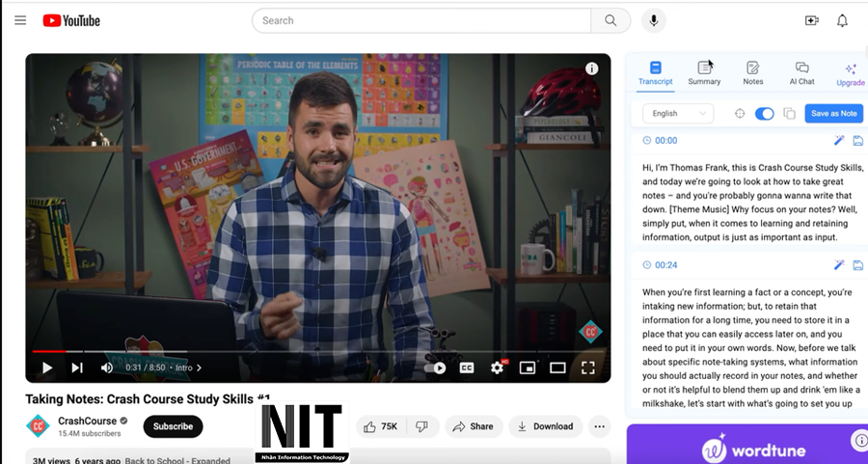Open the more actions three-dot menu
This screenshot has width=868, height=464.
click(599, 426)
